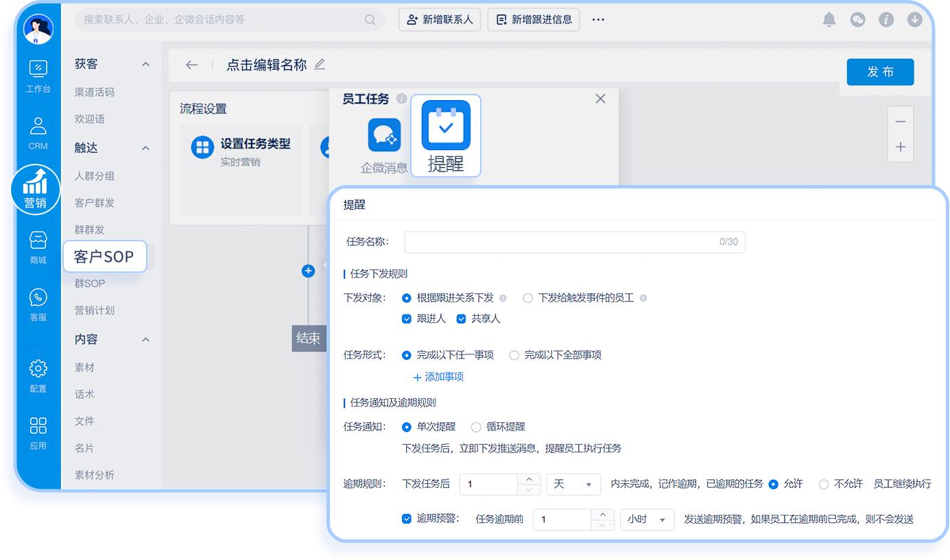Open the notification bell icon
The image size is (950, 560).
point(829,19)
